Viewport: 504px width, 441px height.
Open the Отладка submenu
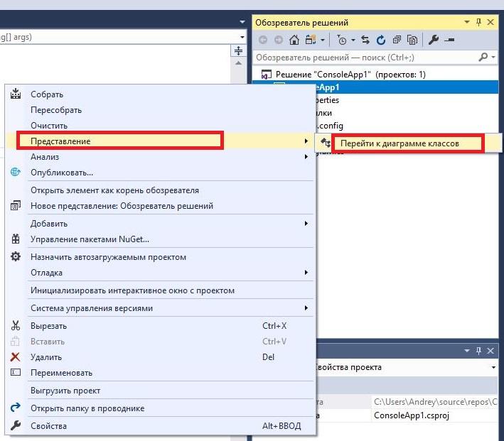click(160, 273)
